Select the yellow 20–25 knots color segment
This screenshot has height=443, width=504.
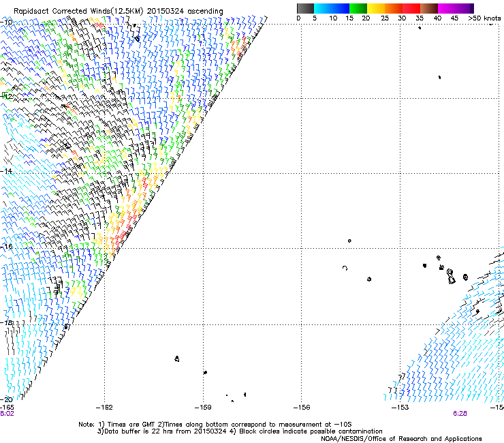point(376,8)
